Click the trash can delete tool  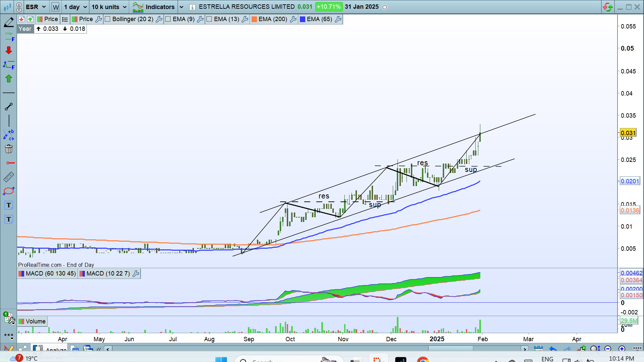(9, 149)
